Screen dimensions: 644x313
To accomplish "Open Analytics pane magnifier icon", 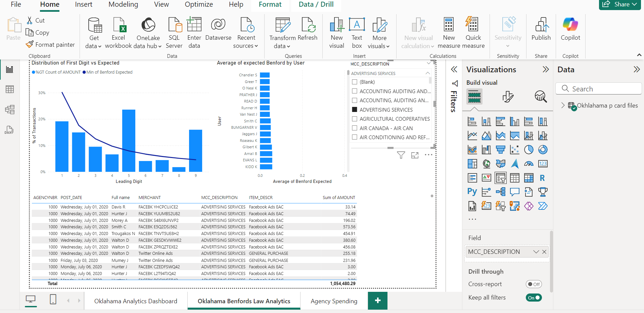I will point(541,96).
